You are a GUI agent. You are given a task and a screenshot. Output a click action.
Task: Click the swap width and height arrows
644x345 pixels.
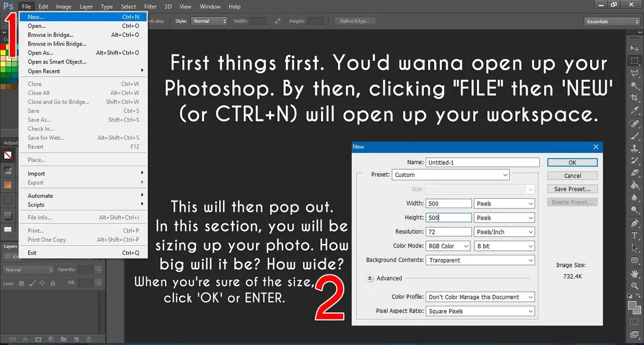(278, 21)
